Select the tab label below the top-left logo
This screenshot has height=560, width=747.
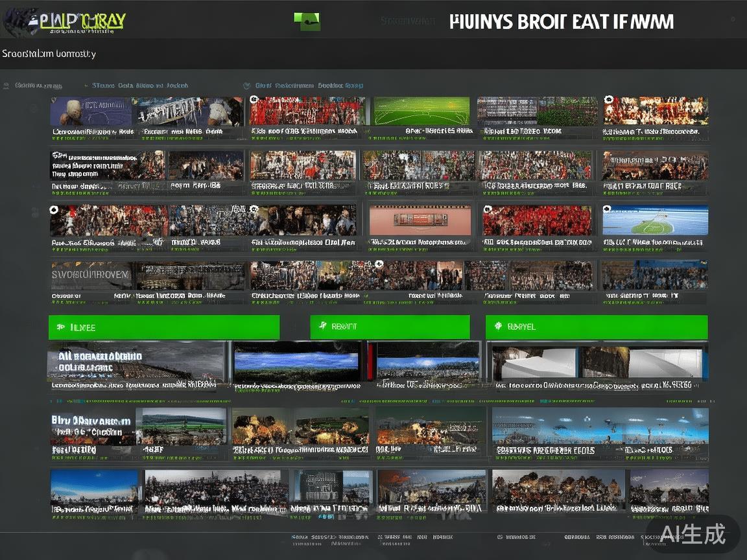pos(49,54)
